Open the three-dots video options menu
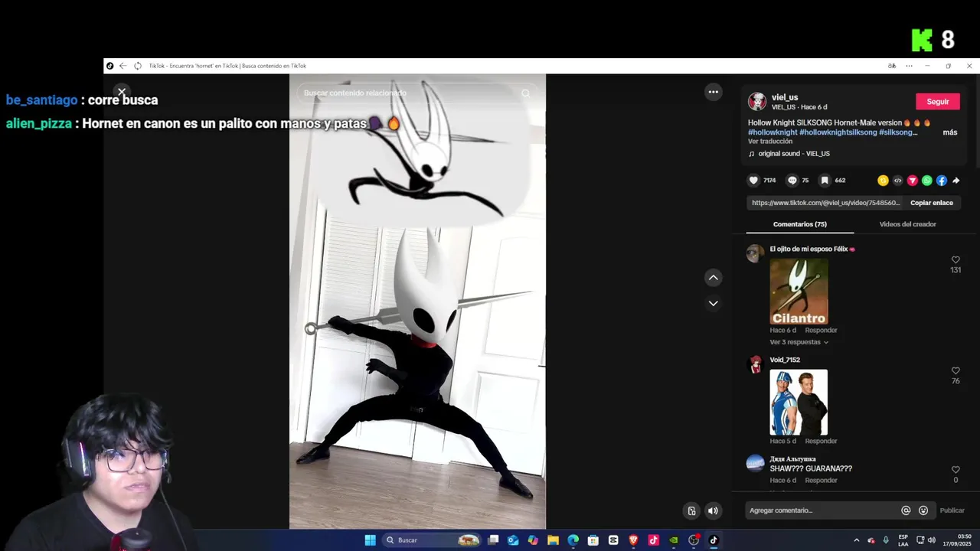Screen dimensions: 980x551 tap(713, 92)
